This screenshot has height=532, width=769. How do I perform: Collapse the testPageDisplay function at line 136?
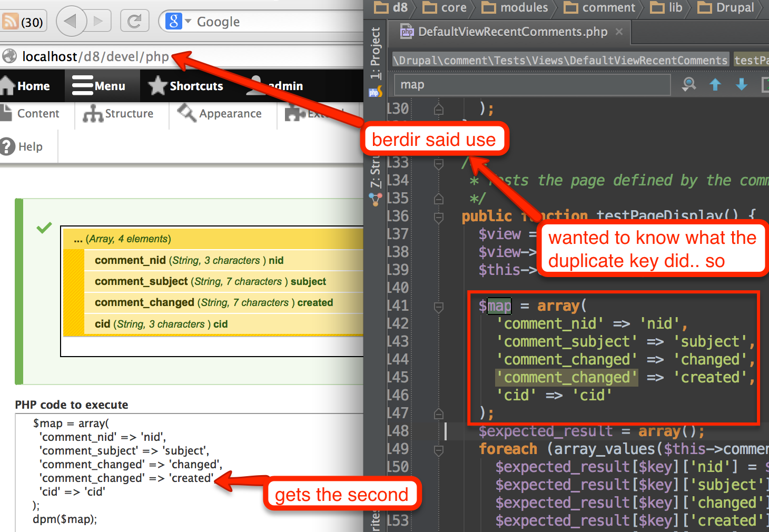pyautogui.click(x=438, y=216)
